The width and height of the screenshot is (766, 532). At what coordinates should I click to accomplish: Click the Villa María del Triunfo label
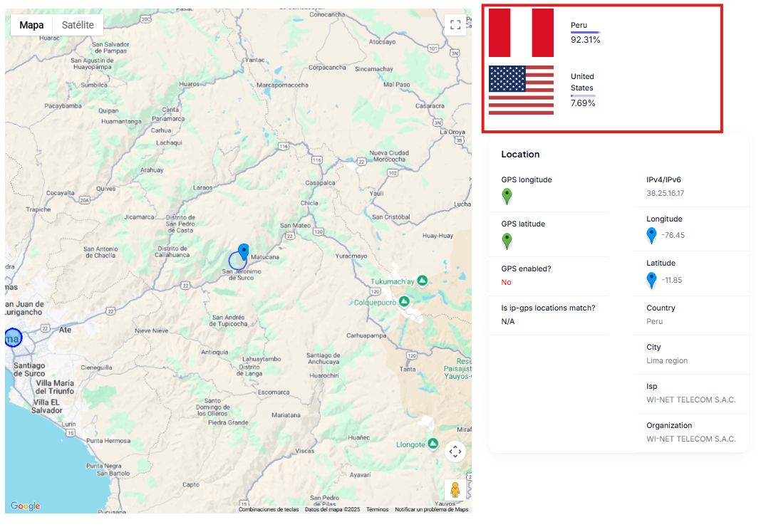55,387
